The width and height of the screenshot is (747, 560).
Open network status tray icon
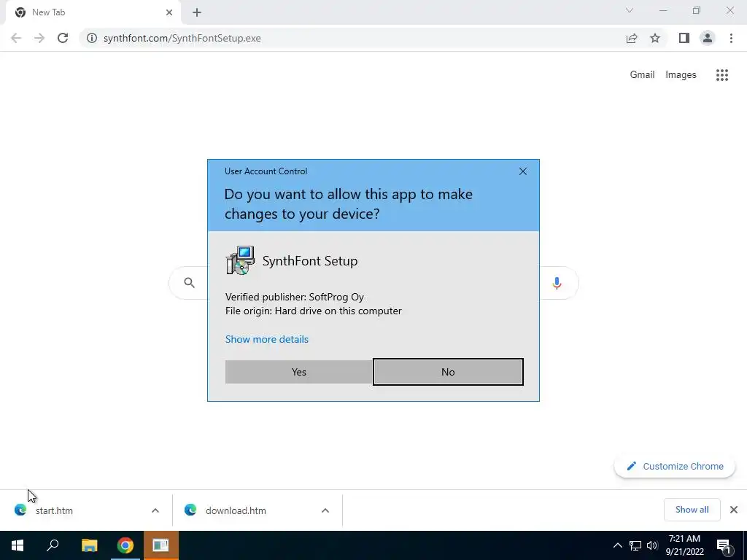click(x=635, y=545)
